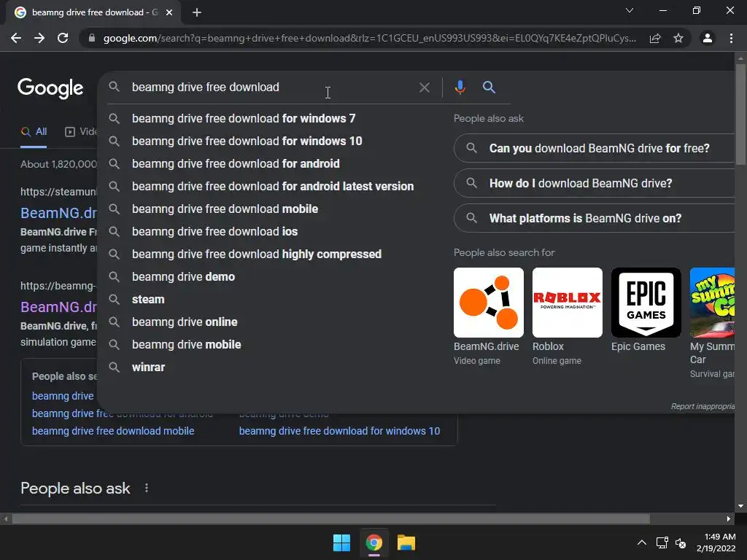This screenshot has height=560, width=747.
Task: Open the Roblox thumbnail card
Action: point(568,303)
